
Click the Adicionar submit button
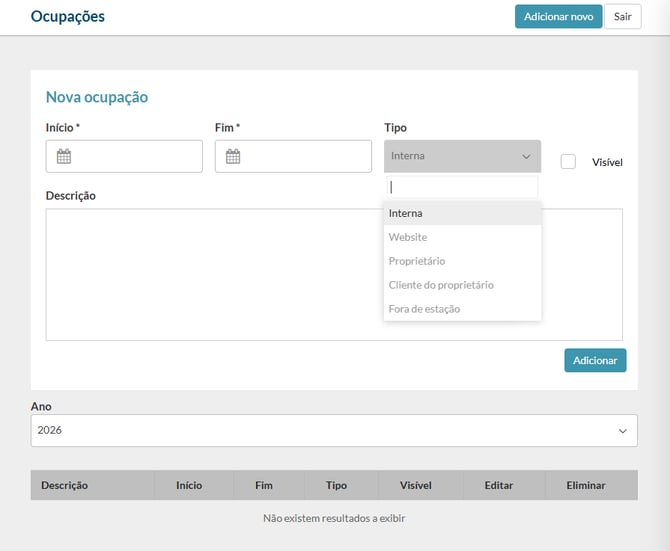click(595, 360)
